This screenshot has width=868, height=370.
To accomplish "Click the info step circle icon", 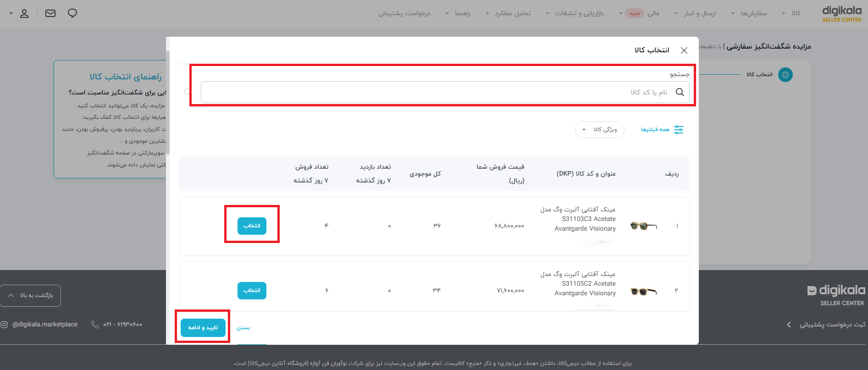I will tap(785, 75).
